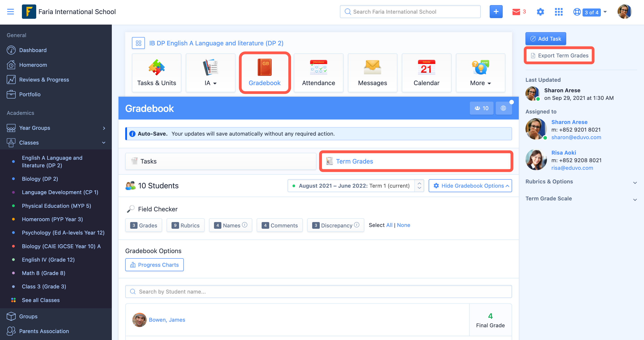Click the blue plus quick-add button

point(496,12)
